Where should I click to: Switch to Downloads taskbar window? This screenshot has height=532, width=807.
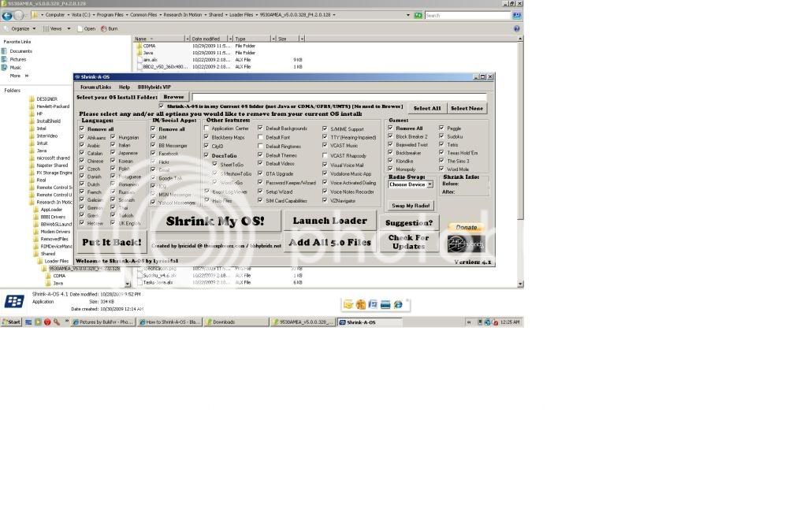point(236,322)
